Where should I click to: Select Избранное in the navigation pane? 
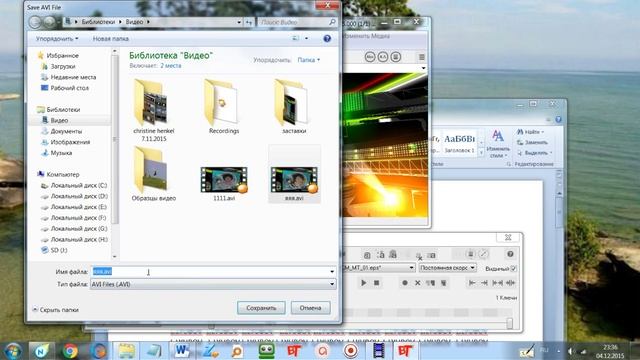[x=62, y=56]
